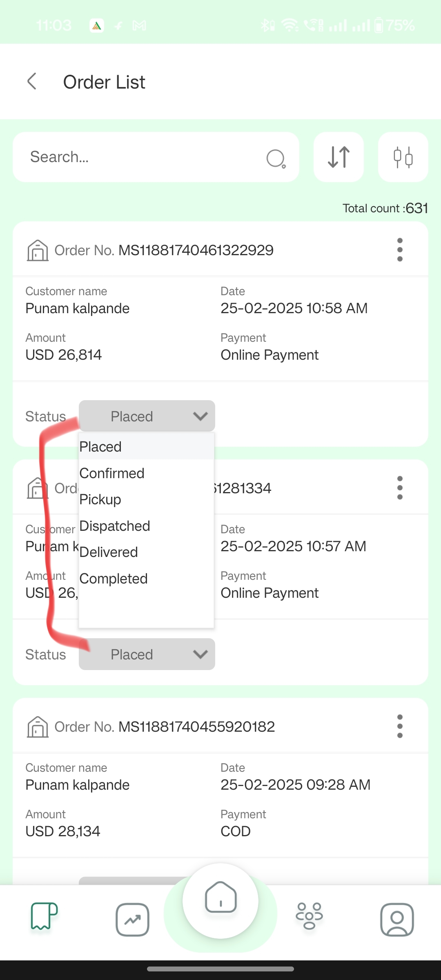This screenshot has height=980, width=441.
Task: Open three-dot menu for order MS11881740455920182
Action: [400, 726]
